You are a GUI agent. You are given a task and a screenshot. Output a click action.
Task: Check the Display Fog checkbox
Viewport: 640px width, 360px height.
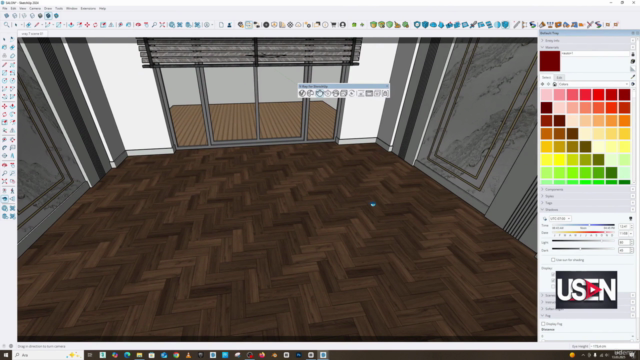tap(543, 324)
